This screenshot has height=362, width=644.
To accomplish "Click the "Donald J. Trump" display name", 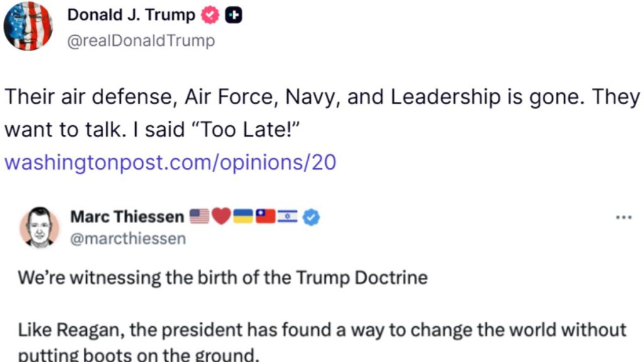I will point(131,16).
